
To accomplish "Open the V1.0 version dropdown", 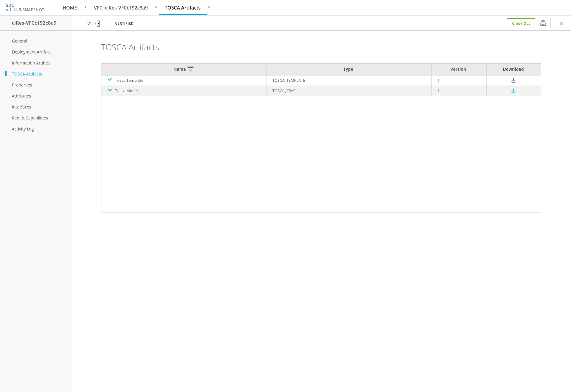I will click(x=98, y=23).
